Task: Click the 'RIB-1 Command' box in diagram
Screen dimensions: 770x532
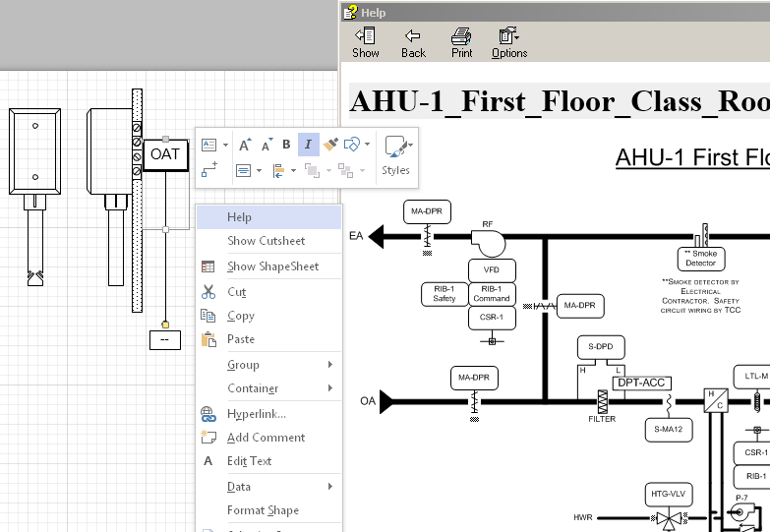Action: (492, 294)
